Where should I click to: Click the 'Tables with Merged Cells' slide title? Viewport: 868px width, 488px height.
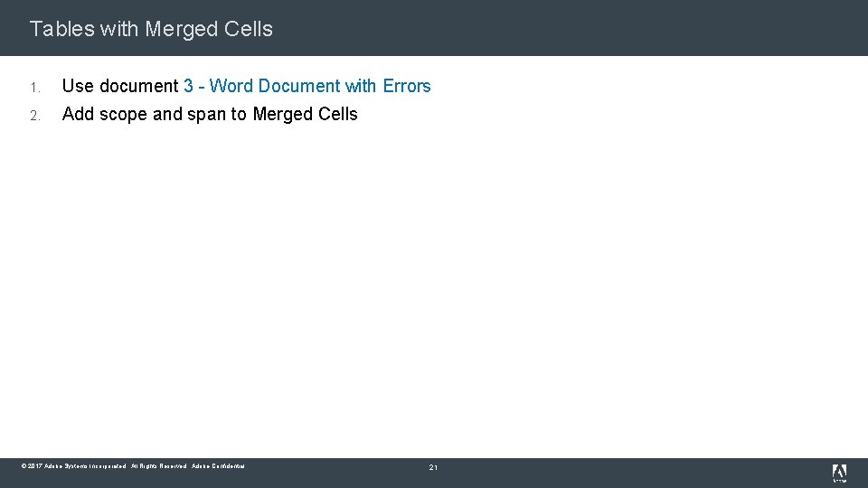[x=151, y=29]
